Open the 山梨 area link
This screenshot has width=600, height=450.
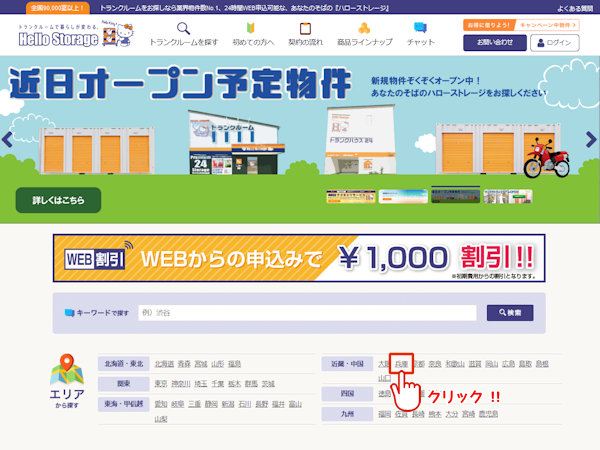(161, 419)
